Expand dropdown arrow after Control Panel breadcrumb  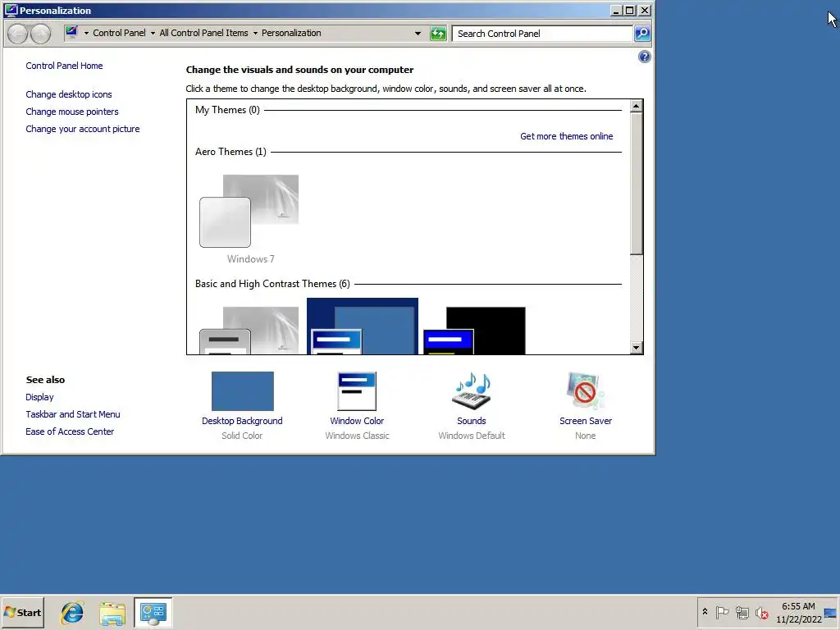pos(153,33)
